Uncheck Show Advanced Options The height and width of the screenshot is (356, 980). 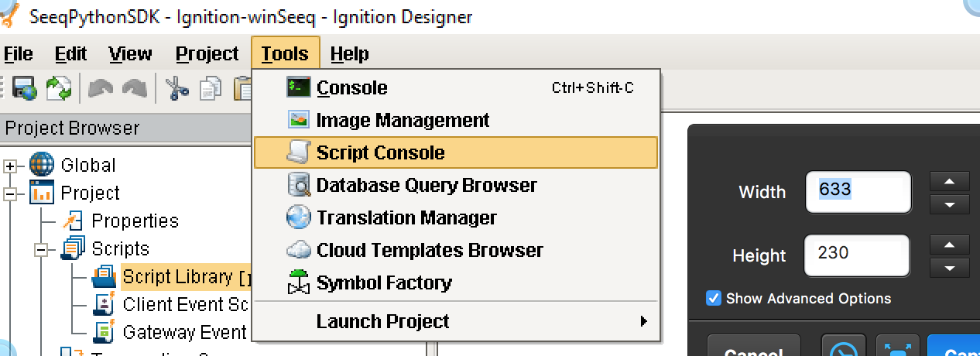pyautogui.click(x=714, y=298)
